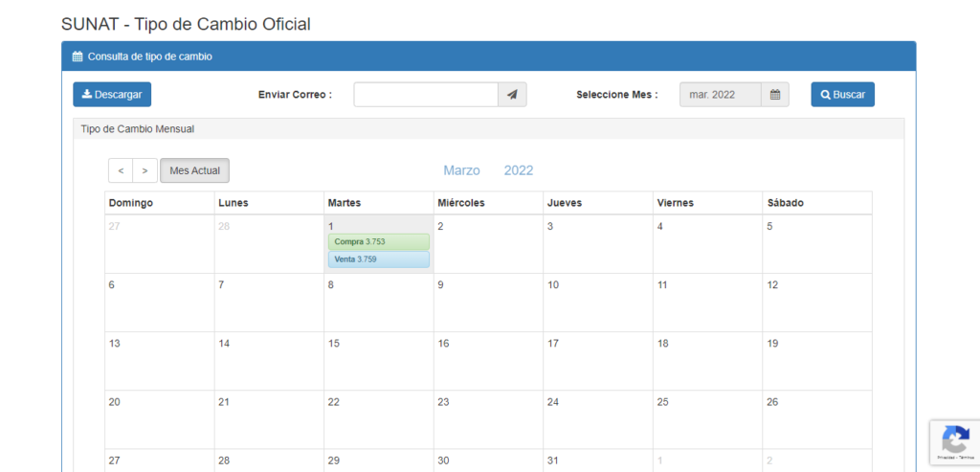Click the Domingo column header
Screen dimensions: 980x472
(x=160, y=203)
